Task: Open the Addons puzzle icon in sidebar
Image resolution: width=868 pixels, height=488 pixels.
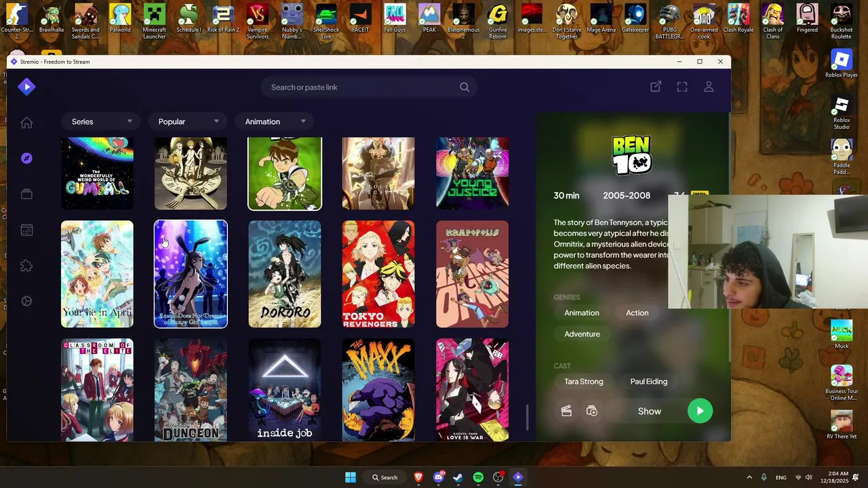Action: [26, 266]
